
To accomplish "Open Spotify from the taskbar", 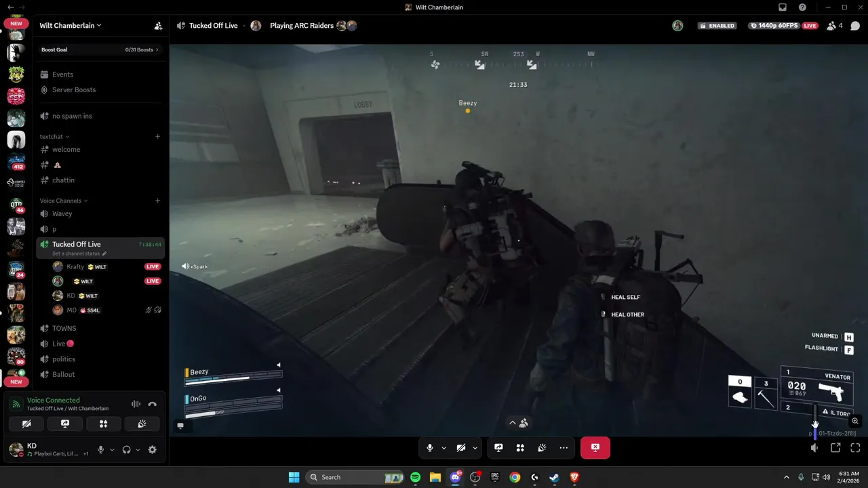I will click(415, 477).
